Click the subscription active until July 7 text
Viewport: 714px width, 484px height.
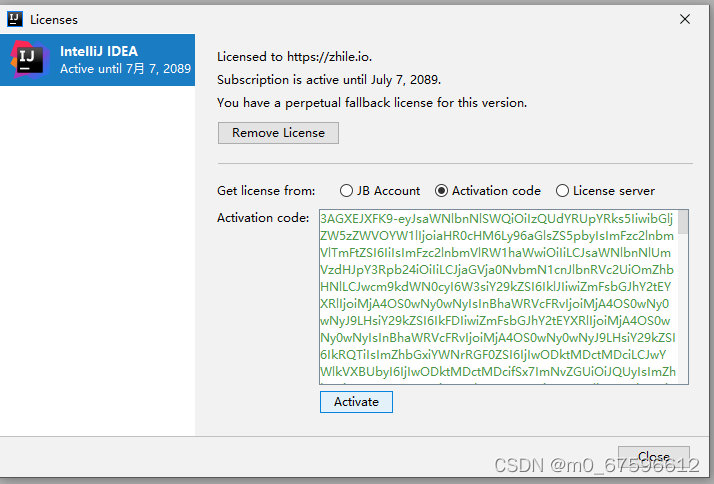(329, 80)
